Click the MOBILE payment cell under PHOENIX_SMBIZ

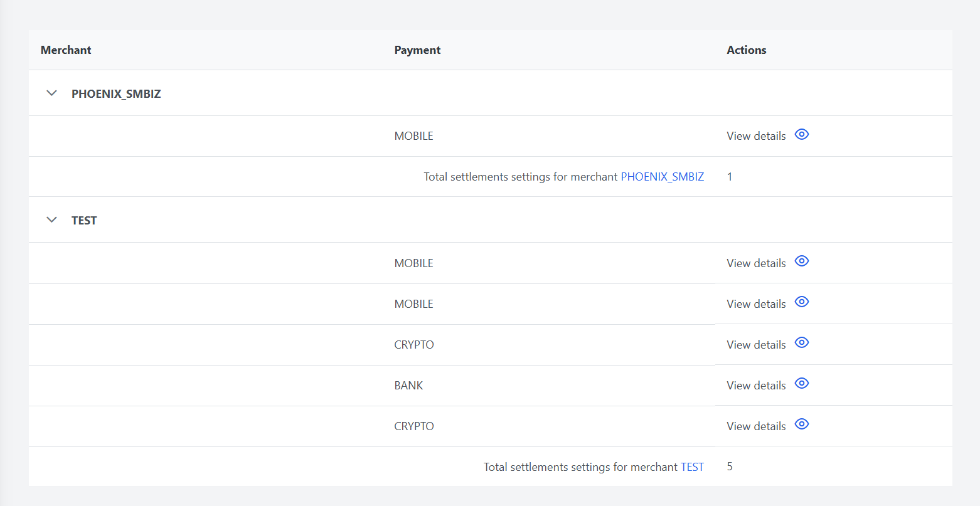tap(413, 136)
